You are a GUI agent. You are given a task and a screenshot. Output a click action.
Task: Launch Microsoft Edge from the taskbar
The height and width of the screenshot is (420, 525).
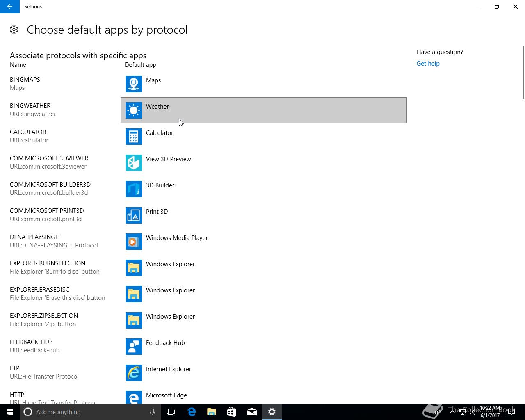pos(191,412)
